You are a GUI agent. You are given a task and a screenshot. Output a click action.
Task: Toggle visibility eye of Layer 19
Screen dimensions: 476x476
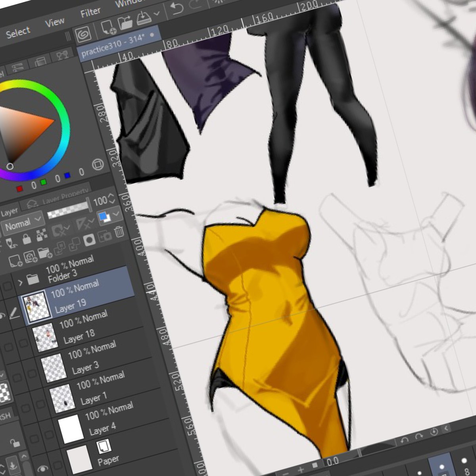click(x=2, y=316)
